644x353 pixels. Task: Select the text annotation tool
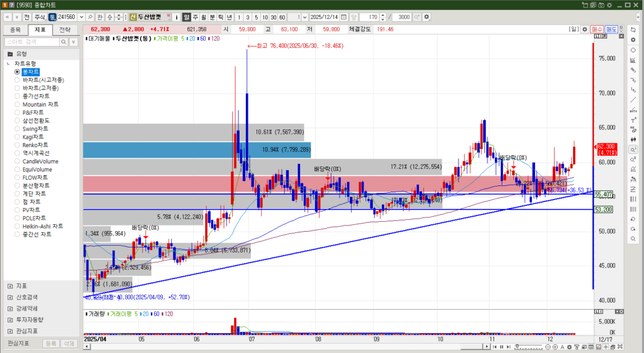[x=633, y=119]
